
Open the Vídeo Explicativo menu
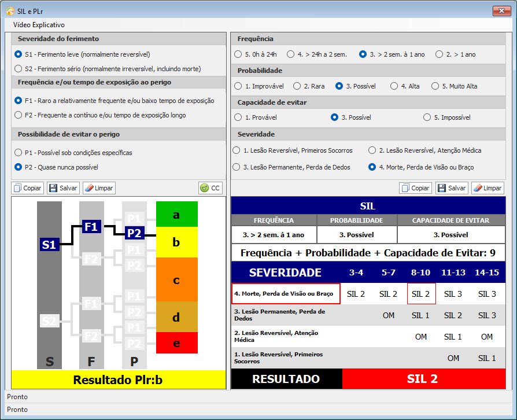click(39, 25)
